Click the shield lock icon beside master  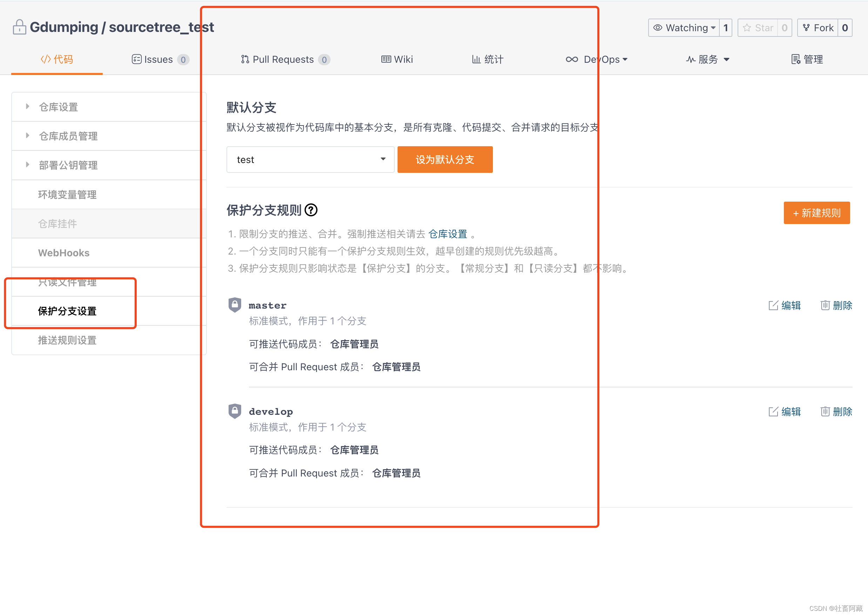coord(235,304)
